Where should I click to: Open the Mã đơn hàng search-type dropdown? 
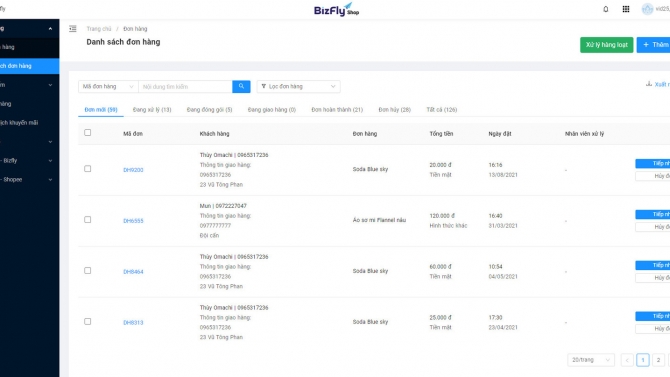(108, 86)
